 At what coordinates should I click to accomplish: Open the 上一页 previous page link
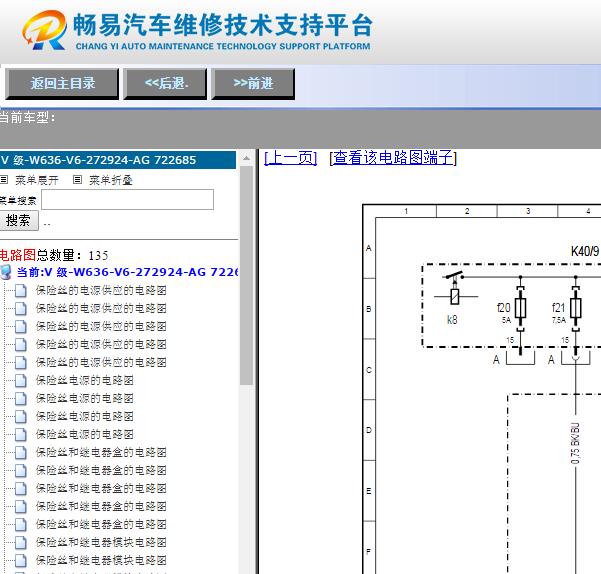(x=291, y=158)
